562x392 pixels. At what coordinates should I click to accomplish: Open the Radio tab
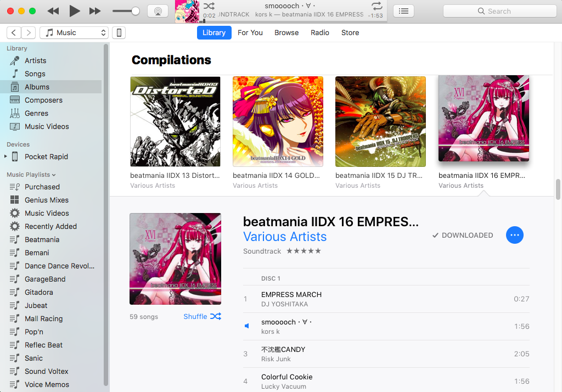click(320, 32)
